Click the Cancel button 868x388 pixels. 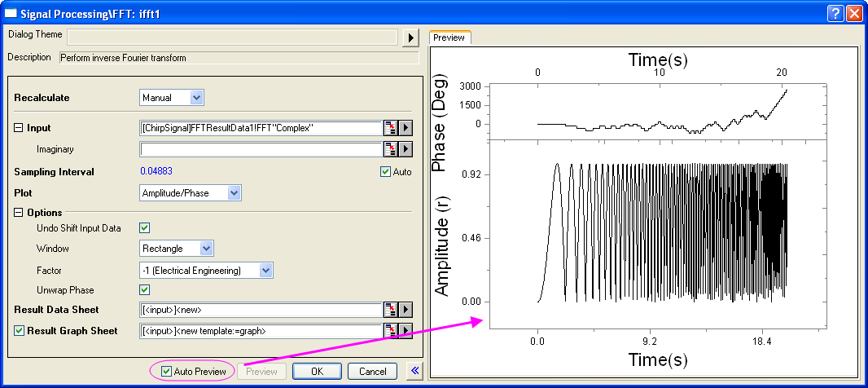point(373,371)
